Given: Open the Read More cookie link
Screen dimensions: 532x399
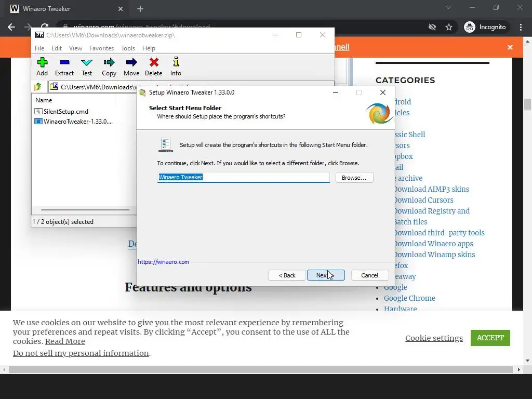Looking at the screenshot, I should [x=65, y=341].
